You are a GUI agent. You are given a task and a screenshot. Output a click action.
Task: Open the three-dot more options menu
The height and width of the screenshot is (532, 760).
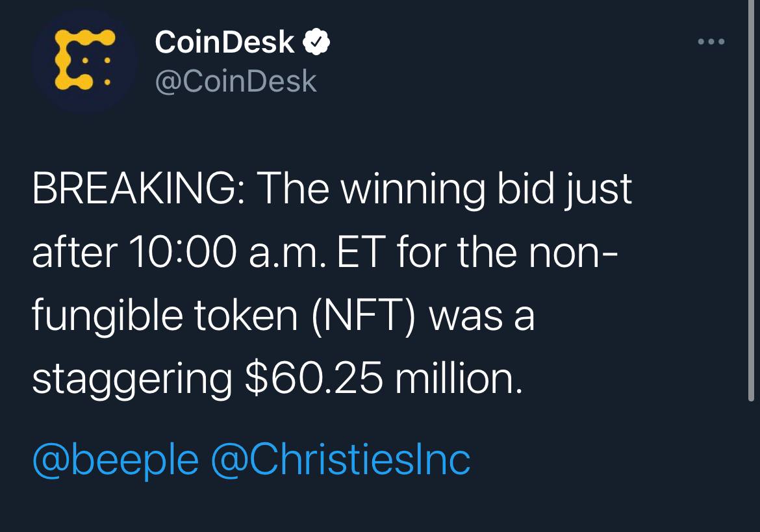[x=711, y=42]
